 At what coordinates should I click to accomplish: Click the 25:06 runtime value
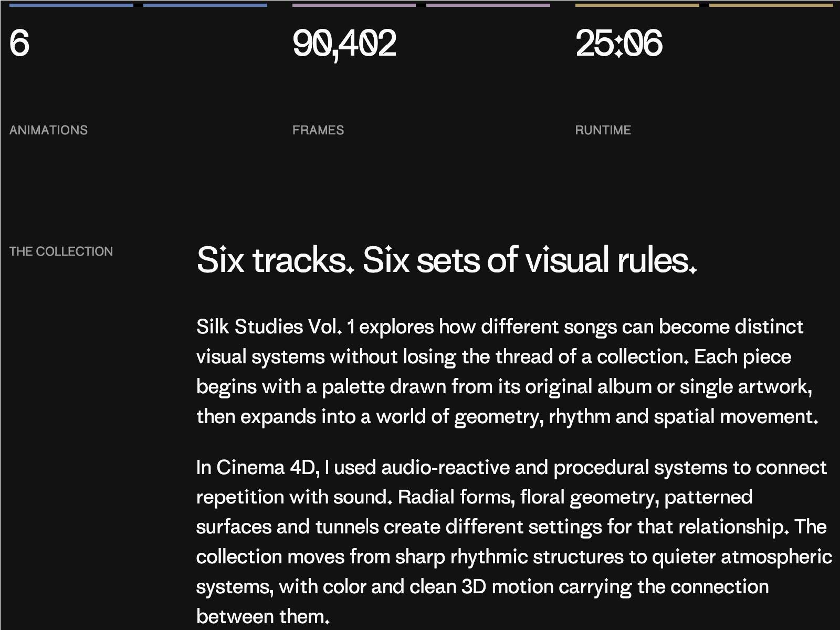coord(619,43)
